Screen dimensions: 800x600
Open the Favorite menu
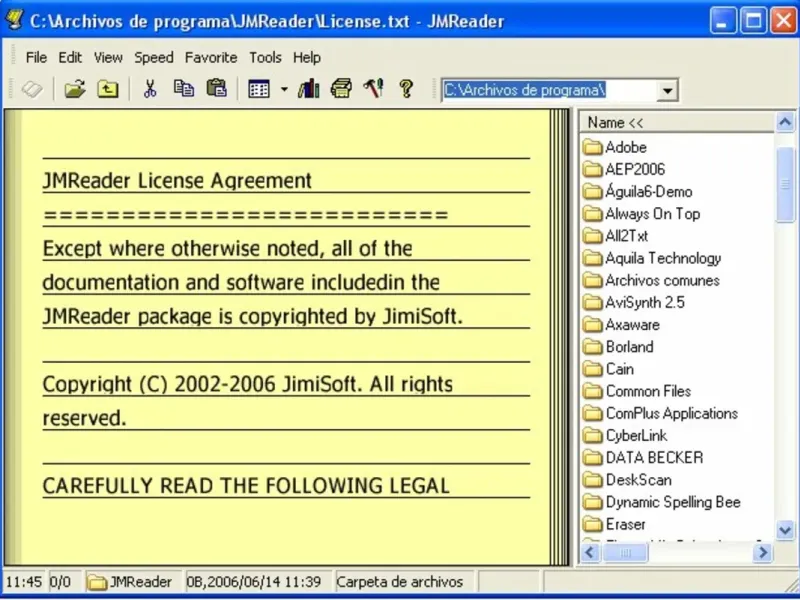(211, 58)
